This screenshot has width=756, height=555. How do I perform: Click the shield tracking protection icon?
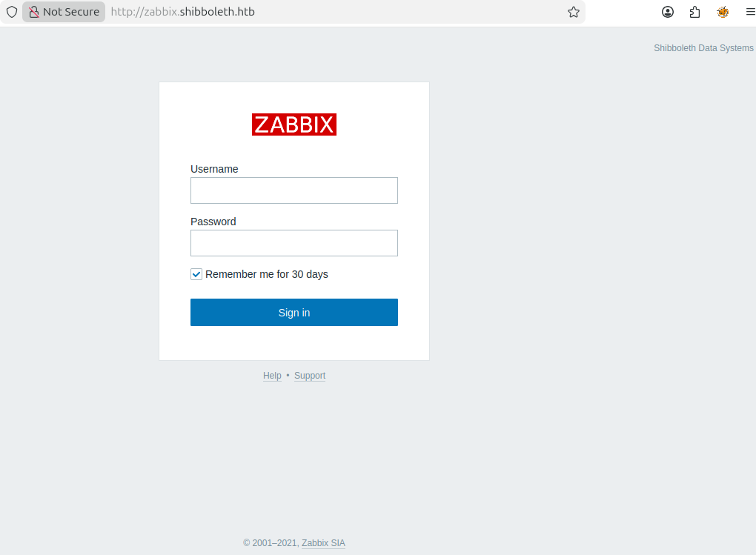(12, 12)
